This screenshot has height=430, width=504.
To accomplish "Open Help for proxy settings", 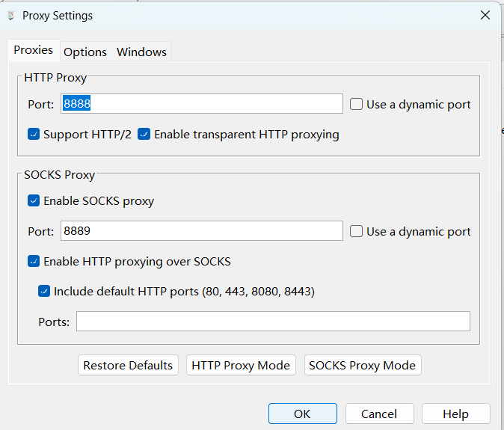I will click(x=456, y=414).
